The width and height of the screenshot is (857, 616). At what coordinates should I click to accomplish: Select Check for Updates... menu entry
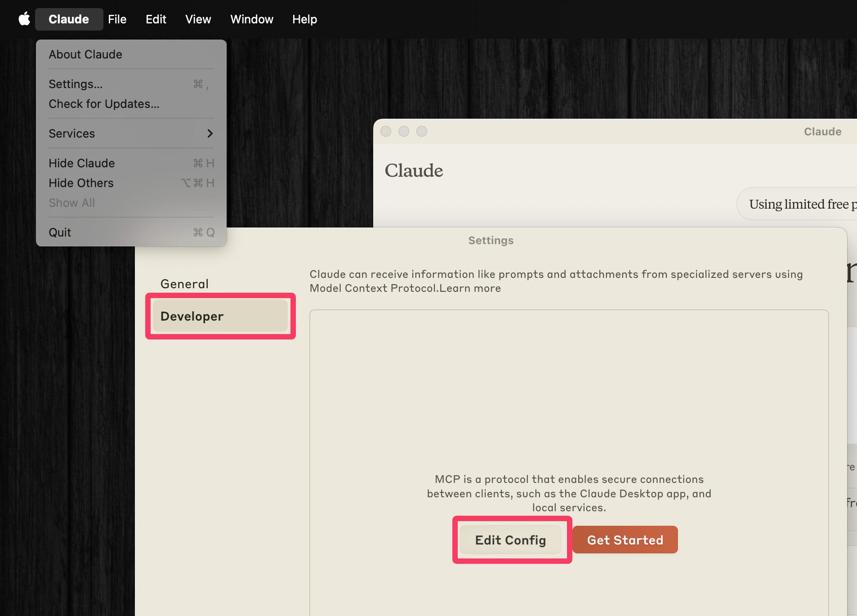coord(104,104)
